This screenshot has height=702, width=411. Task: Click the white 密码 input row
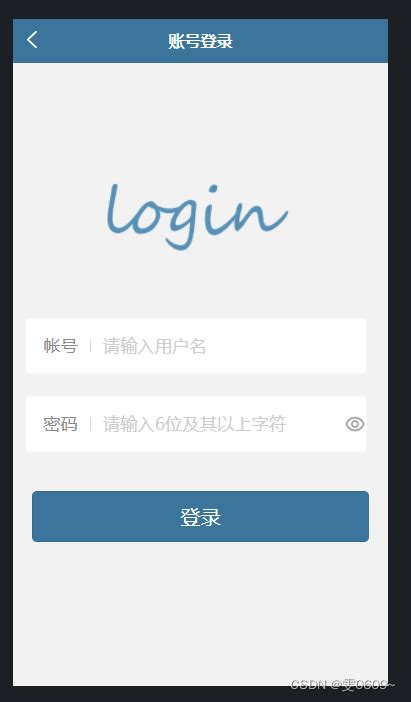click(x=196, y=424)
